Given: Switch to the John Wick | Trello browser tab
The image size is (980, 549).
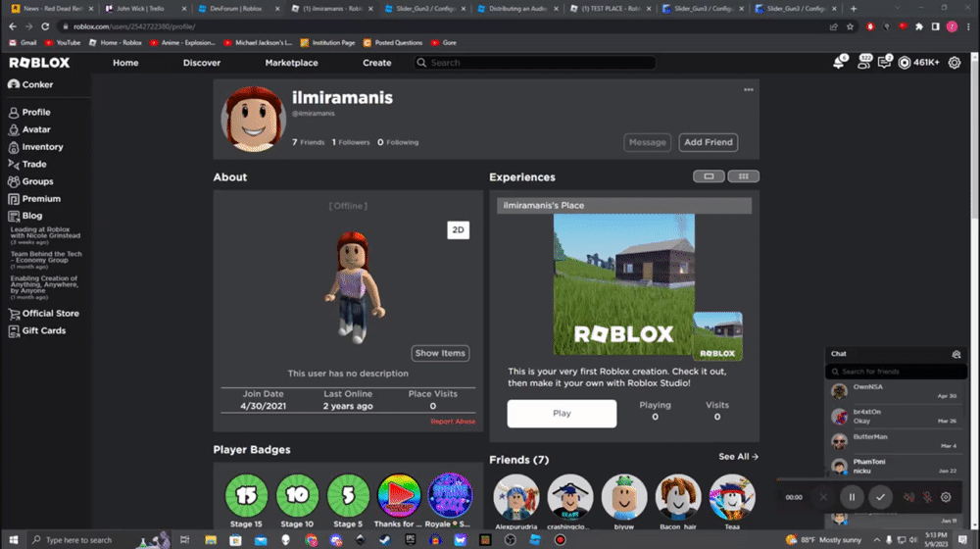Looking at the screenshot, I should (145, 9).
